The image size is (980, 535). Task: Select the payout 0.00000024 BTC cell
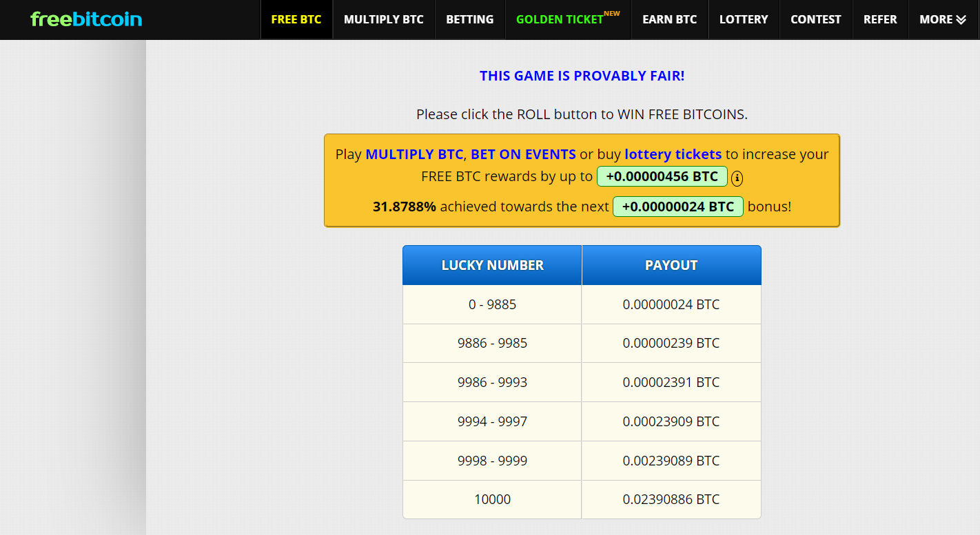point(672,304)
